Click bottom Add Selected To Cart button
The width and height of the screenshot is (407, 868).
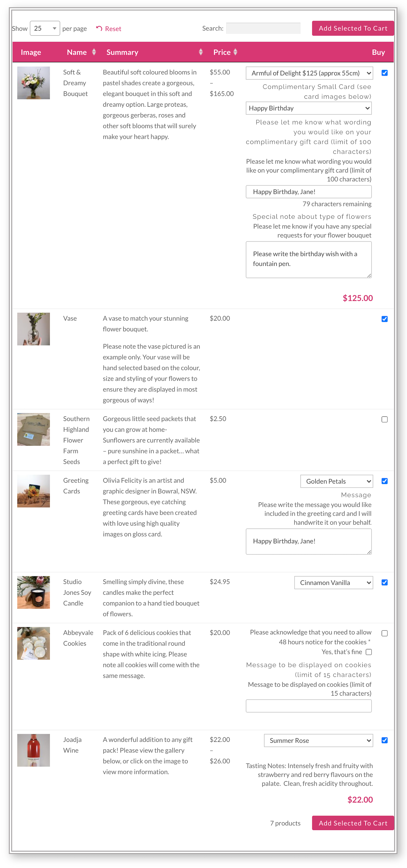(x=352, y=823)
